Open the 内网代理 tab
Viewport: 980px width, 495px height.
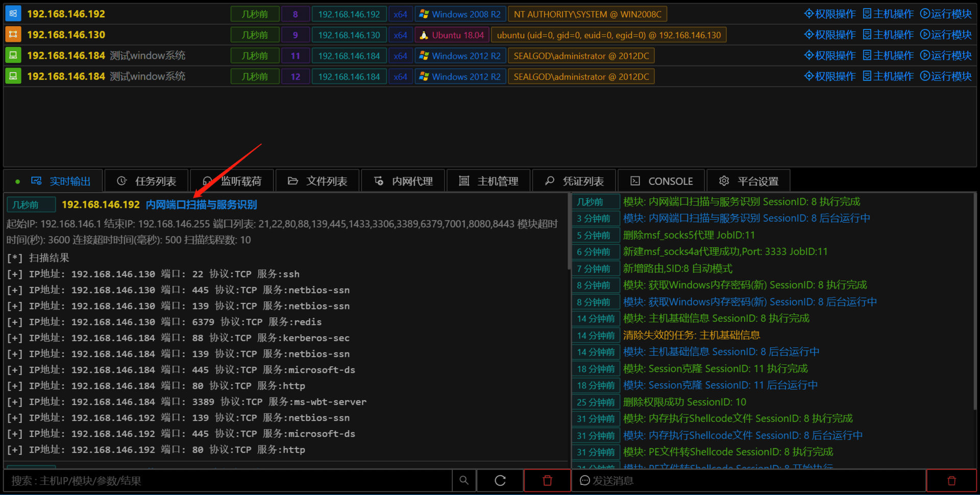coord(403,181)
